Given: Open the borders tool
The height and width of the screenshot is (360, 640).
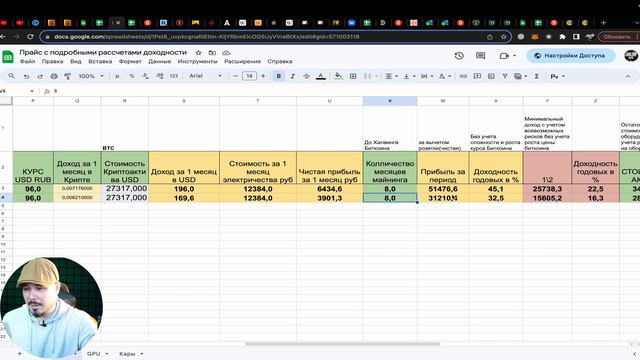Looking at the screenshot, I should [353, 76].
